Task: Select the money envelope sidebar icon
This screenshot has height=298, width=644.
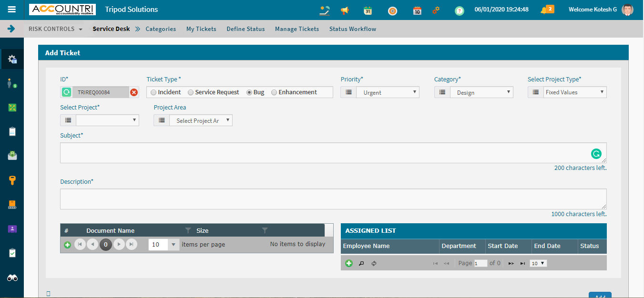Action: [x=12, y=156]
